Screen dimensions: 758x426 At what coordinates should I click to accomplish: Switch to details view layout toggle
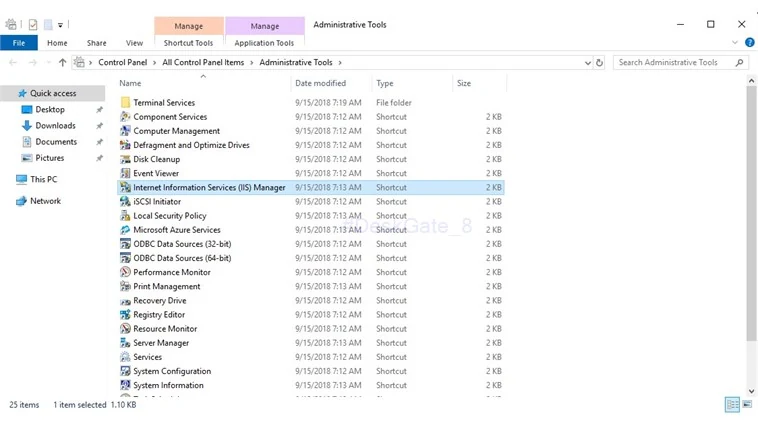(x=732, y=404)
